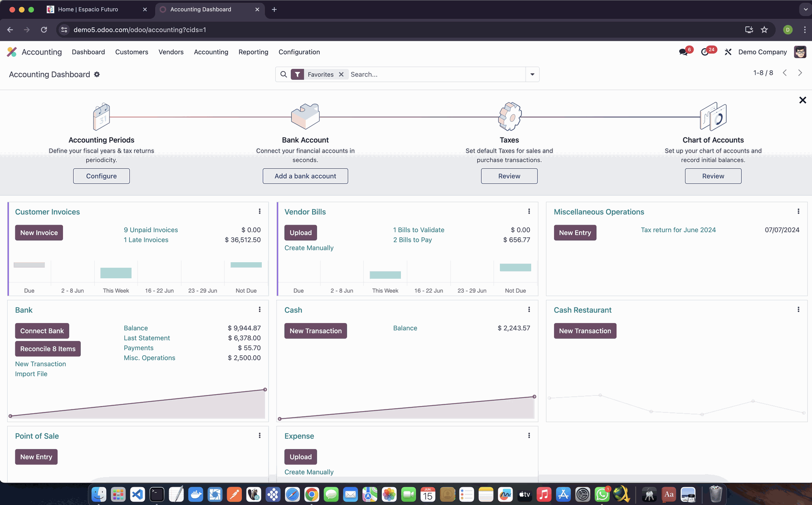
Task: Dismiss the onboarding banner with the X icon
Action: point(802,100)
